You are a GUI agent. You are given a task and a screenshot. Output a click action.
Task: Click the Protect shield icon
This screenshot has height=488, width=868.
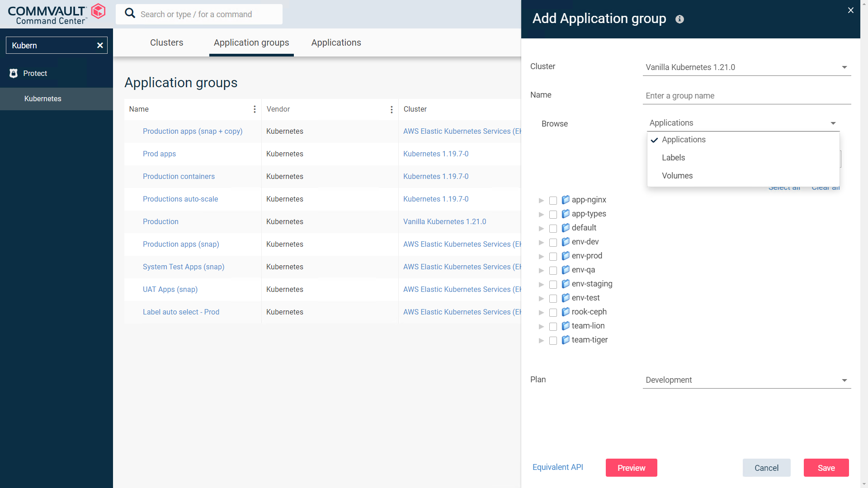click(14, 73)
